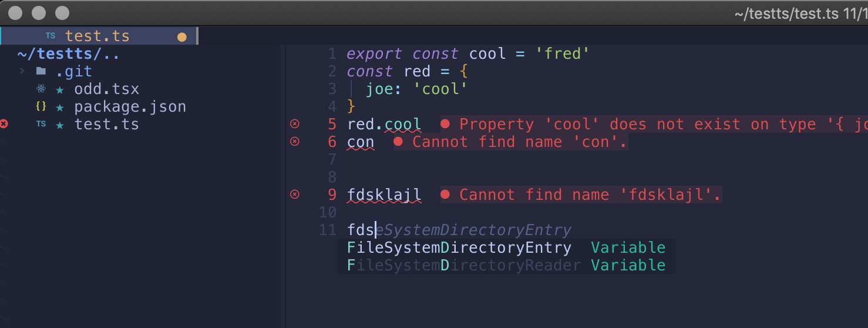Click the React icon beside odd.tsx
This screenshot has width=868, height=328.
click(x=41, y=89)
